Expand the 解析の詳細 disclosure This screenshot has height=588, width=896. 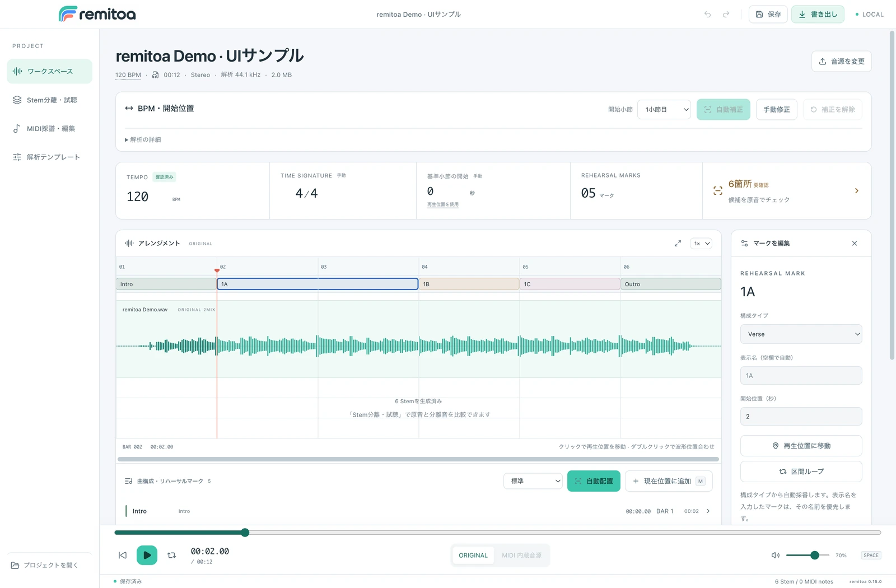(143, 139)
